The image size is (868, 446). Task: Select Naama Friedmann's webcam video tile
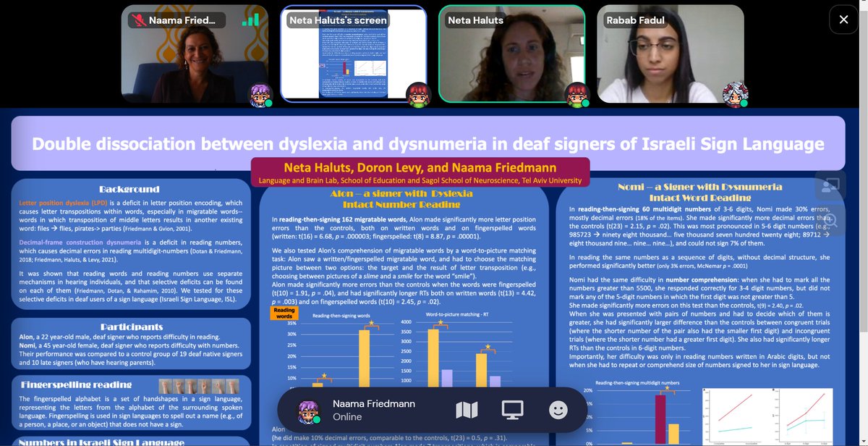(195, 54)
